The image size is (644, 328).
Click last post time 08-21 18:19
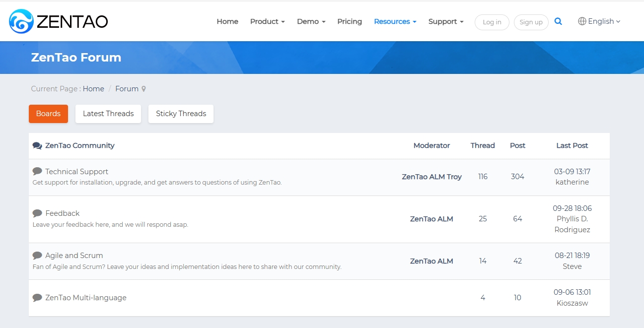572,256
